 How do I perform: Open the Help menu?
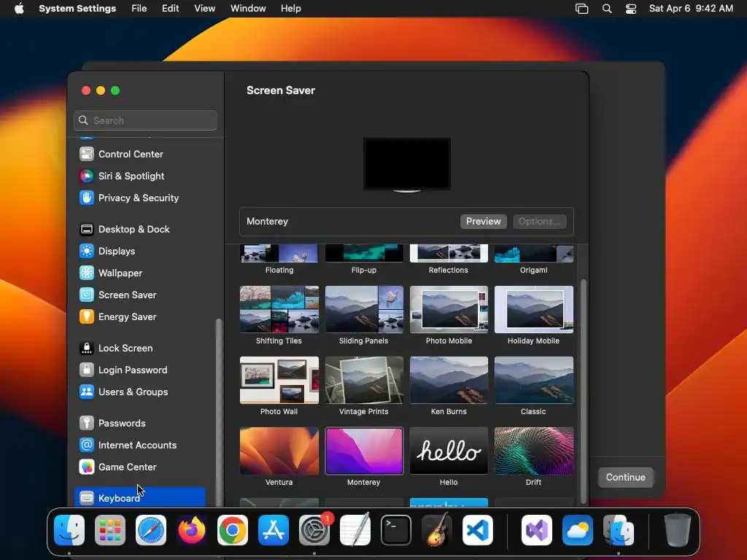point(290,9)
